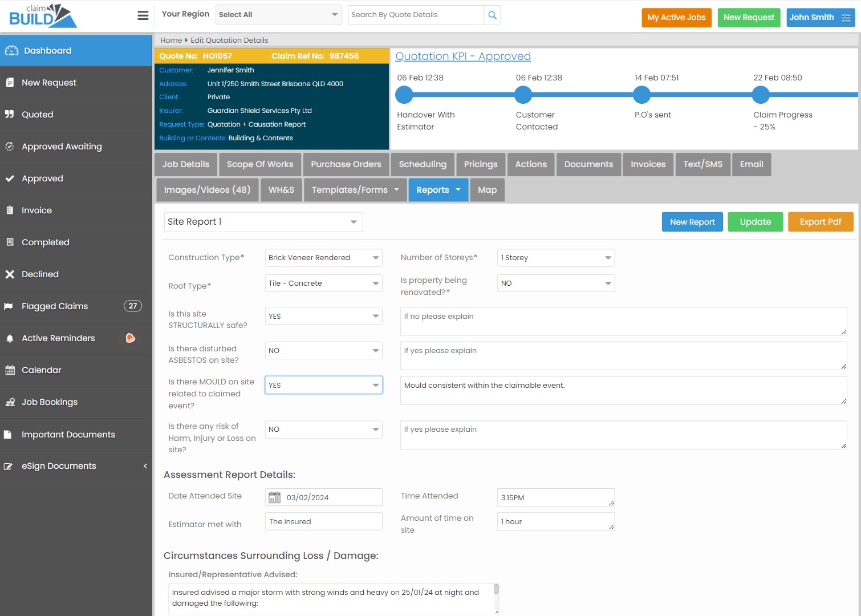Open the Your Region dropdown

(x=278, y=15)
